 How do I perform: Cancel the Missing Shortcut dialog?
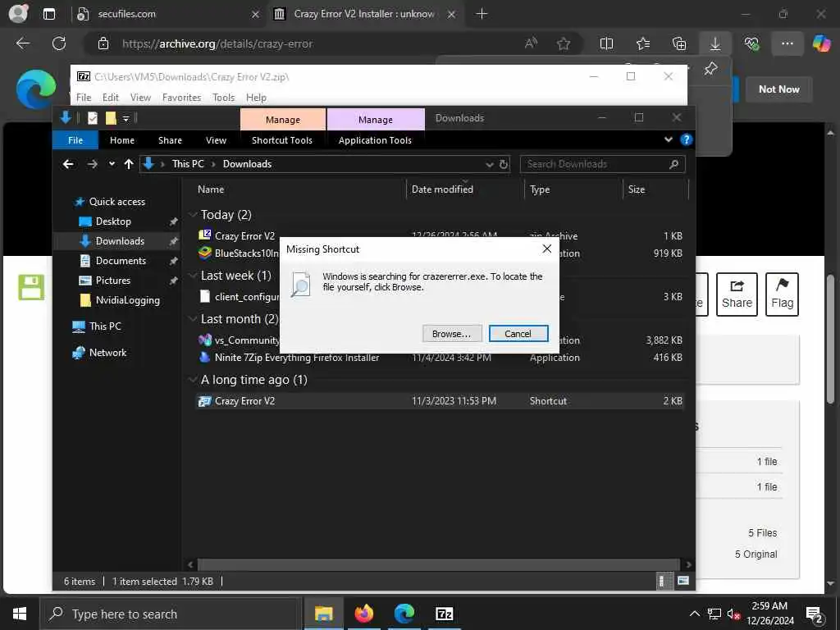[x=518, y=334]
